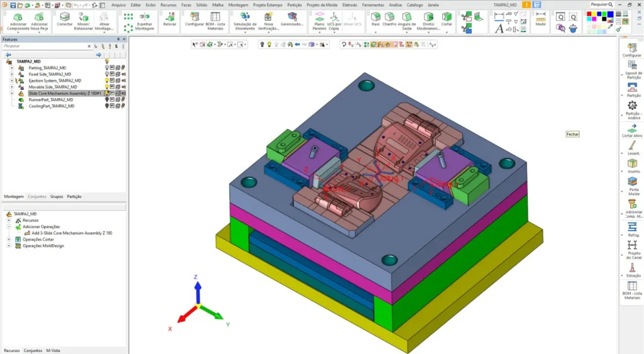
Task: Toggle light bulb for RunnerPart_TAMPA2_MD
Action: pos(107,99)
